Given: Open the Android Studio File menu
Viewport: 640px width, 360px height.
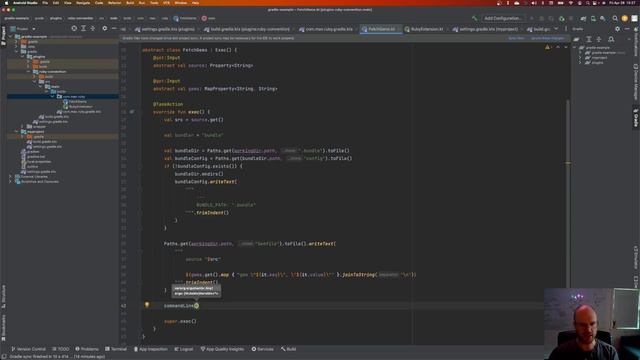Looking at the screenshot, I should pyautogui.click(x=45, y=3).
